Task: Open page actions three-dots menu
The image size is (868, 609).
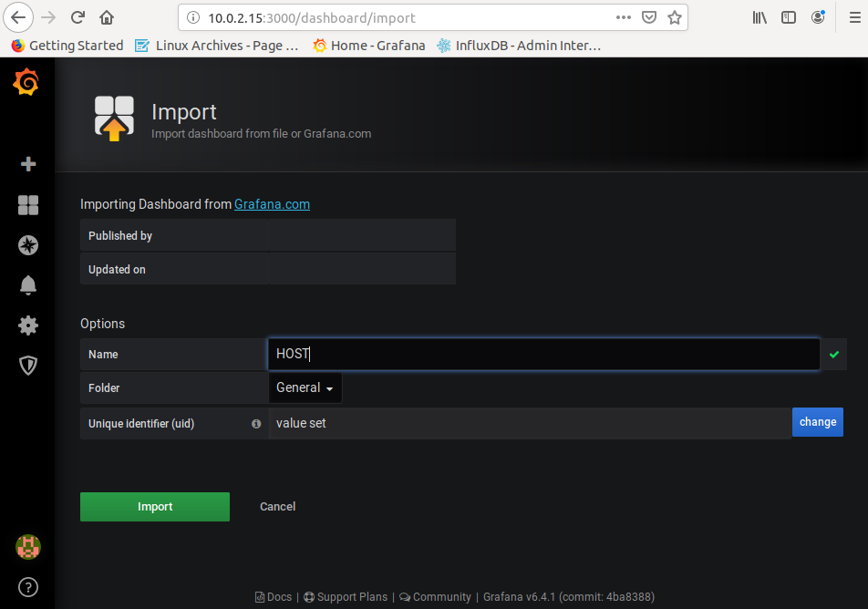Action: pos(624,17)
